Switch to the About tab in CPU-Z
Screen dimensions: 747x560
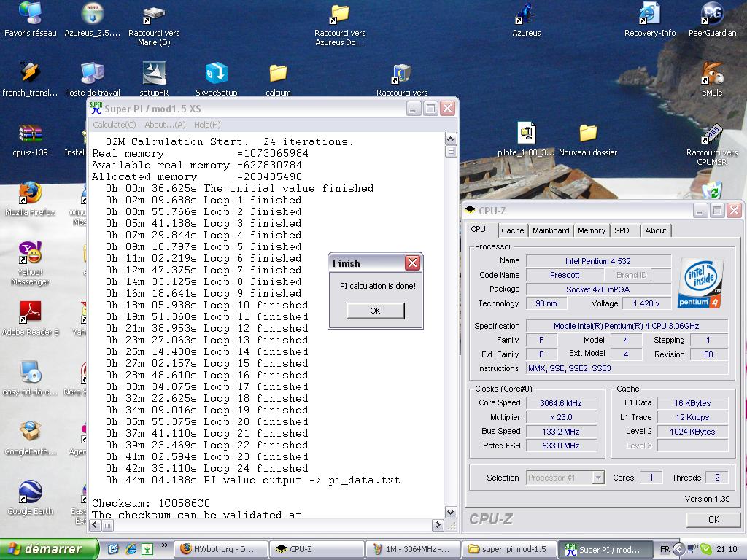[656, 230]
